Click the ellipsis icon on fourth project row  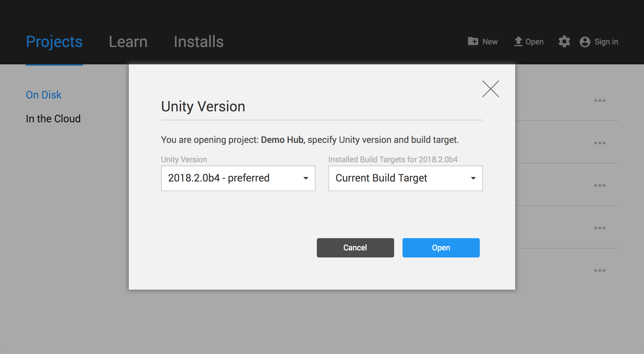(599, 228)
